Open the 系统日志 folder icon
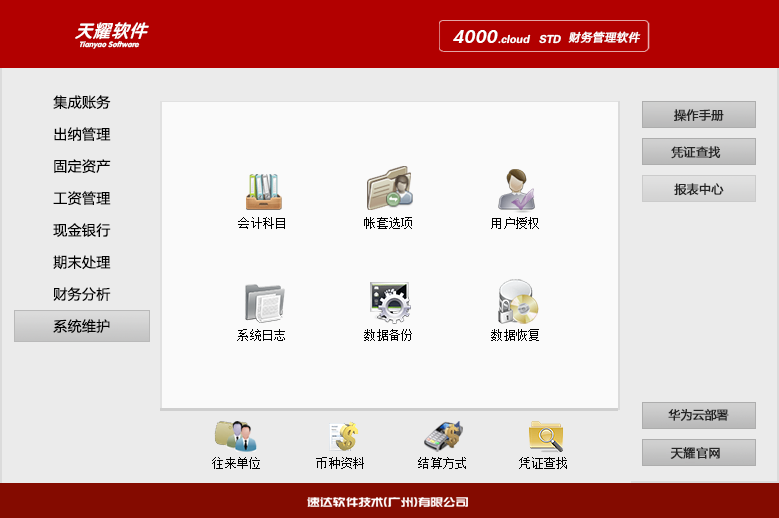The image size is (779, 518). [x=264, y=303]
